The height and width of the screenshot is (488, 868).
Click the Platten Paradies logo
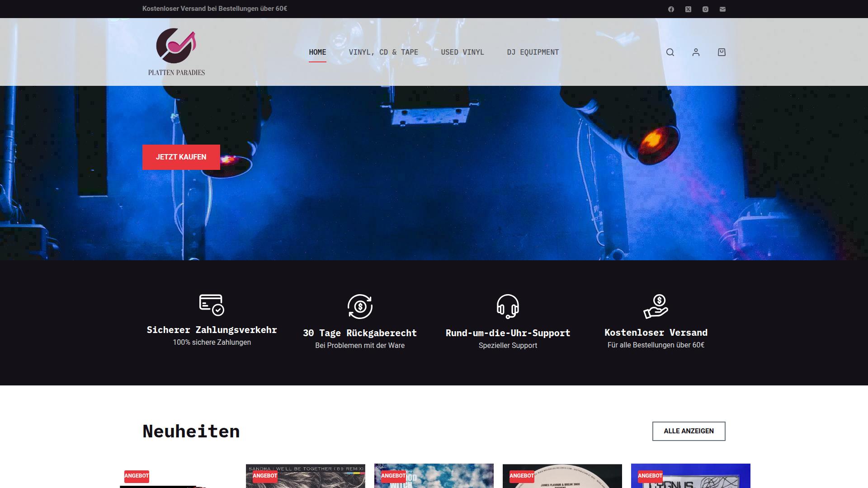(176, 52)
